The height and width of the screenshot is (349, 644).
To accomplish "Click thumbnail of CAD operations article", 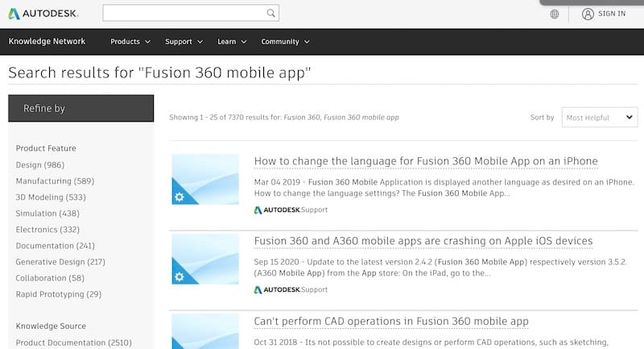I will pos(205,331).
